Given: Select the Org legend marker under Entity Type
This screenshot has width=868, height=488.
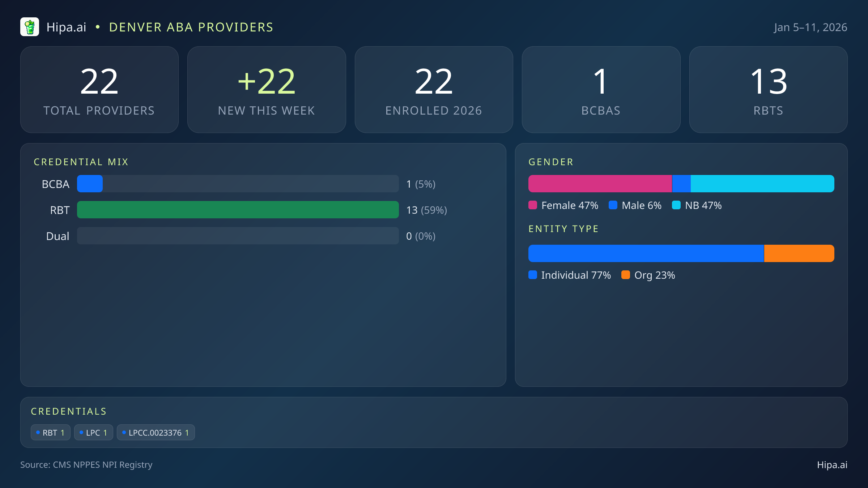Looking at the screenshot, I should [x=626, y=275].
